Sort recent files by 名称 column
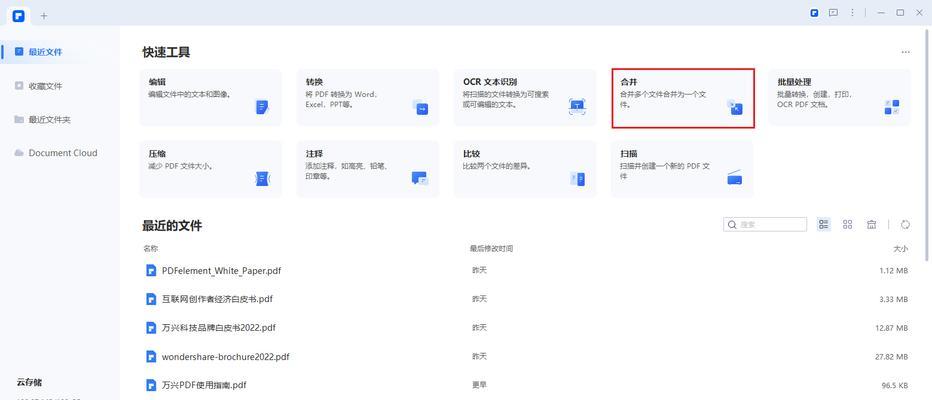The width and height of the screenshot is (932, 400). [150, 248]
